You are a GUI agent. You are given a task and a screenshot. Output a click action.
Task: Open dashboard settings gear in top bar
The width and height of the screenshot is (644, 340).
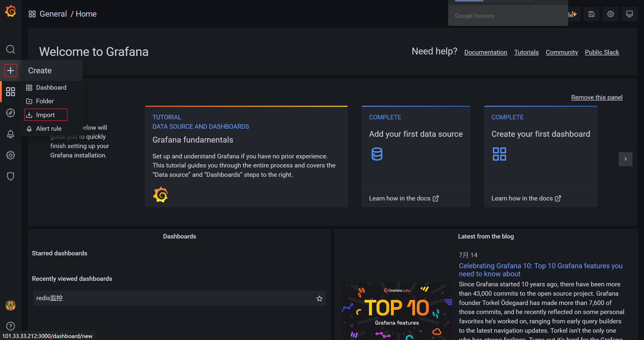[610, 14]
